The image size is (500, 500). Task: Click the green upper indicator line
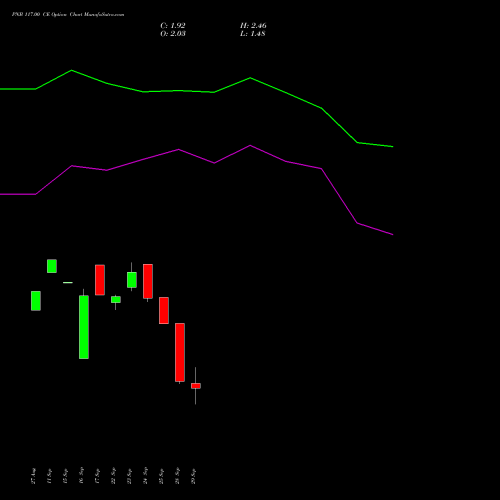197,91
